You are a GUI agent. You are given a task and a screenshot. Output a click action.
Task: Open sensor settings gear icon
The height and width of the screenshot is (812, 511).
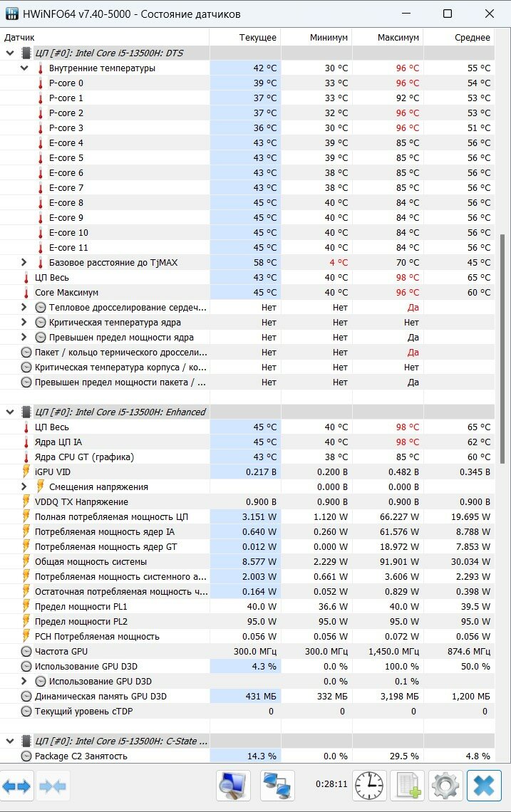click(x=445, y=786)
